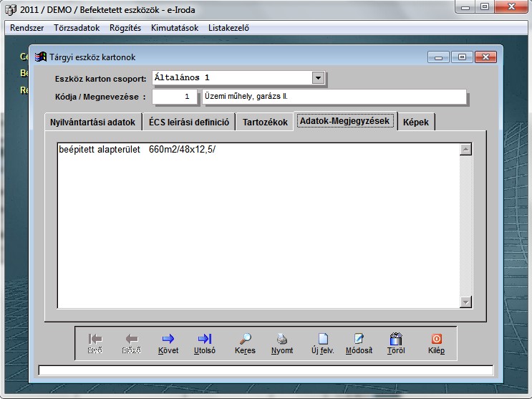Switch to the Nyilvántartási adatok tab
This screenshot has width=532, height=399.
pyautogui.click(x=92, y=122)
